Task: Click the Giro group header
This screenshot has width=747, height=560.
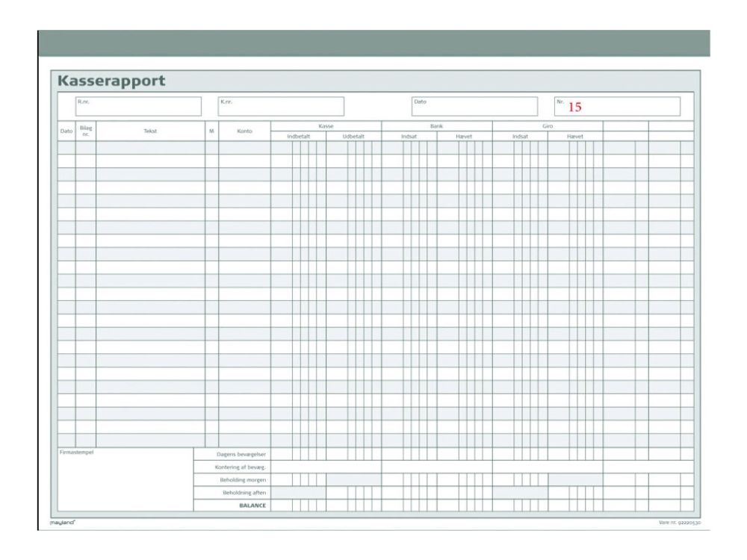Action: click(548, 126)
